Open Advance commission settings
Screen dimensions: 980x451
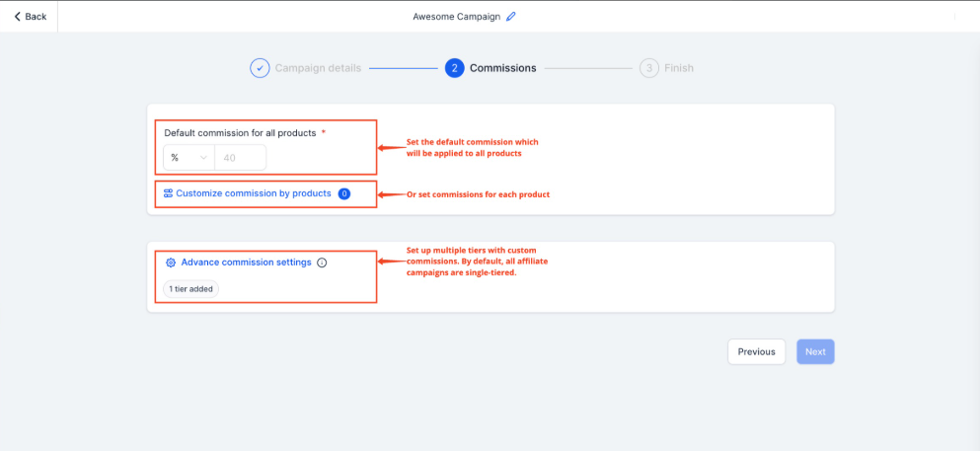tap(247, 263)
